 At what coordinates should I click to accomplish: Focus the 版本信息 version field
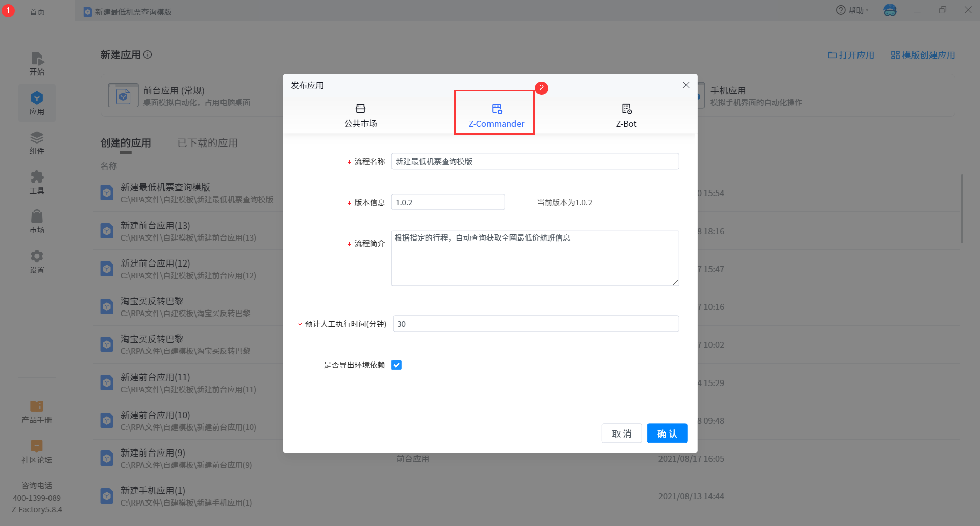click(x=448, y=202)
